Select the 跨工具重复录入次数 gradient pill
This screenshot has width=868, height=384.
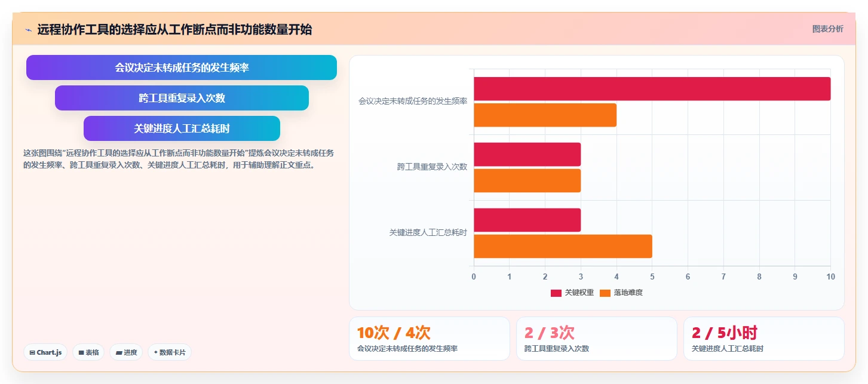click(x=182, y=98)
